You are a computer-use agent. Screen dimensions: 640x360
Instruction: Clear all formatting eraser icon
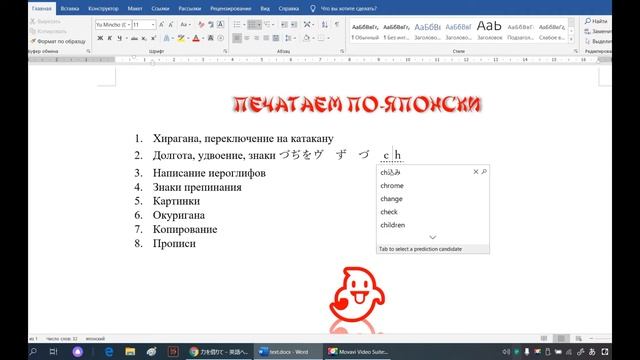[201, 24]
